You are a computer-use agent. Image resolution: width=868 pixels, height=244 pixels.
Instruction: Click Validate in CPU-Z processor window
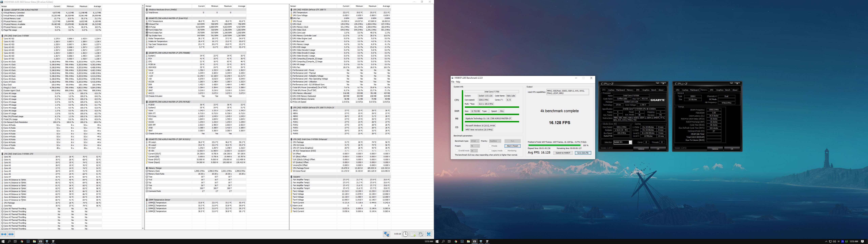[x=641, y=149]
